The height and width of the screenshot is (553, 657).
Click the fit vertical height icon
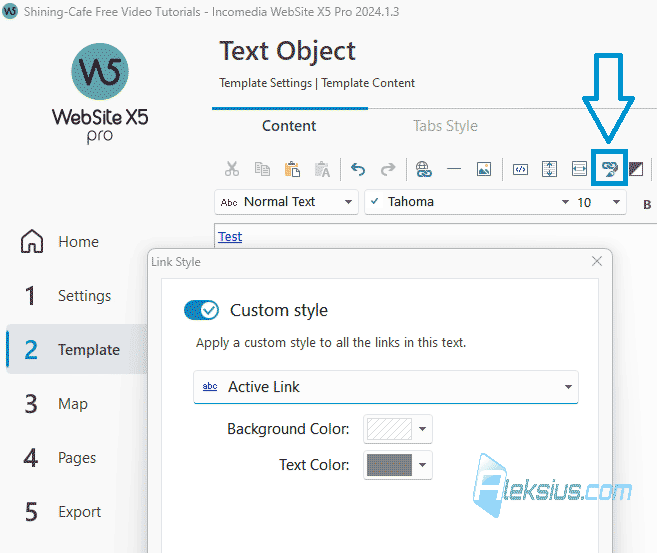pyautogui.click(x=549, y=169)
